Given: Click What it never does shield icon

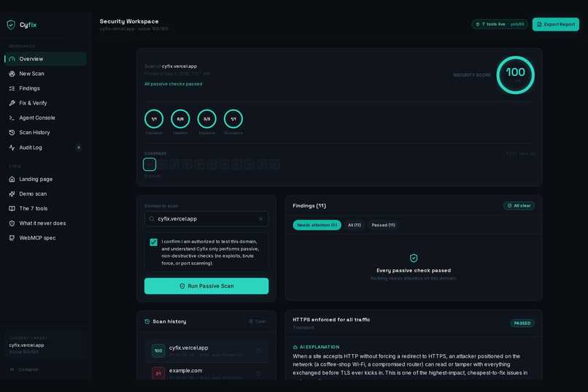Looking at the screenshot, I should [12, 223].
